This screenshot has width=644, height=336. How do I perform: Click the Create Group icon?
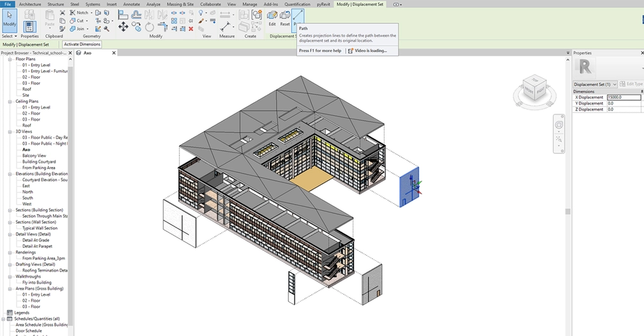click(x=257, y=15)
